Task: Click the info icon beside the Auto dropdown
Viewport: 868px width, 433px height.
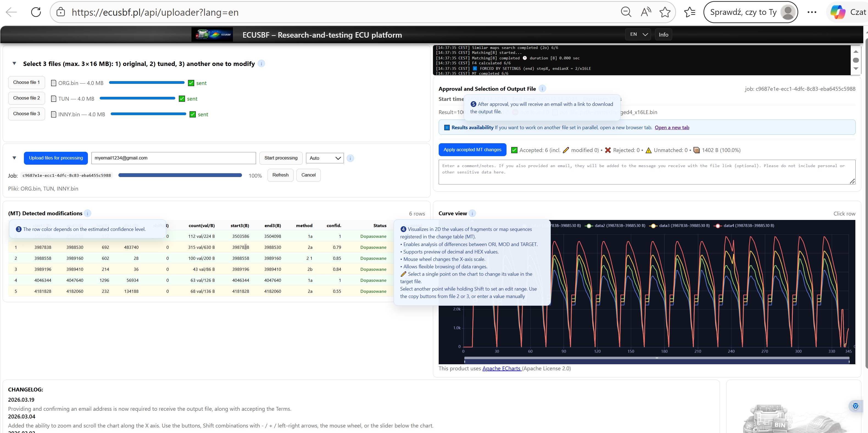Action: point(350,158)
